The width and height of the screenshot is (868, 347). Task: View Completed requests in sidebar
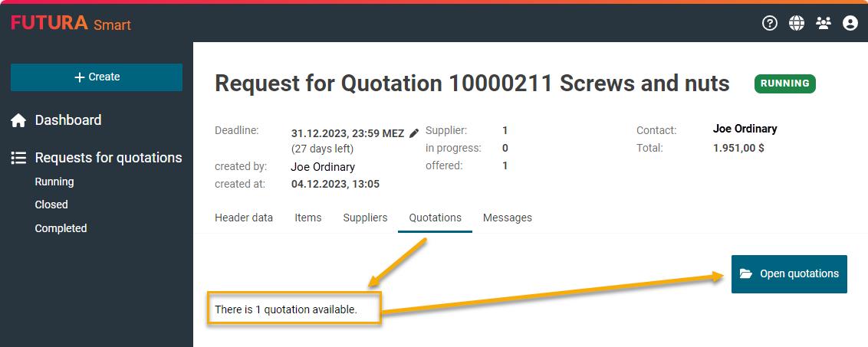click(x=61, y=228)
